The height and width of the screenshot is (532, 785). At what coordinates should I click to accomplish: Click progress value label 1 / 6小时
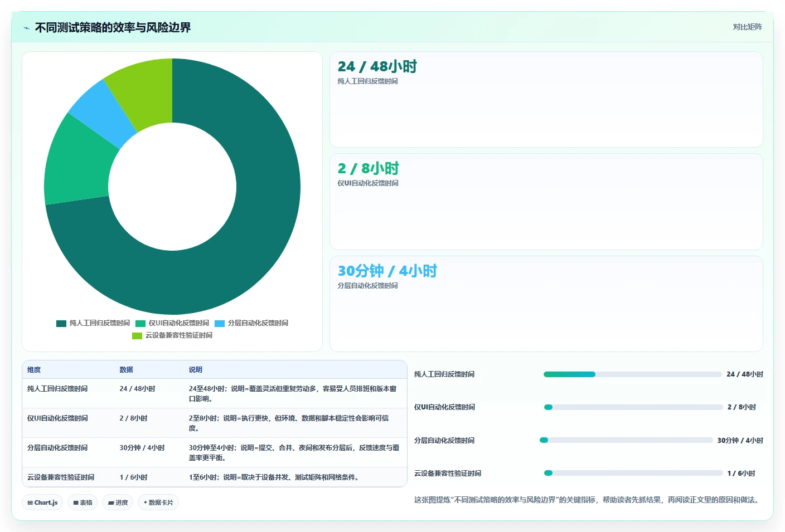pyautogui.click(x=741, y=473)
